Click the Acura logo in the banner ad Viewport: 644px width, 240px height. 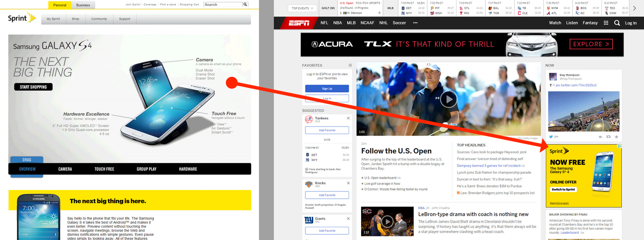tap(333, 44)
